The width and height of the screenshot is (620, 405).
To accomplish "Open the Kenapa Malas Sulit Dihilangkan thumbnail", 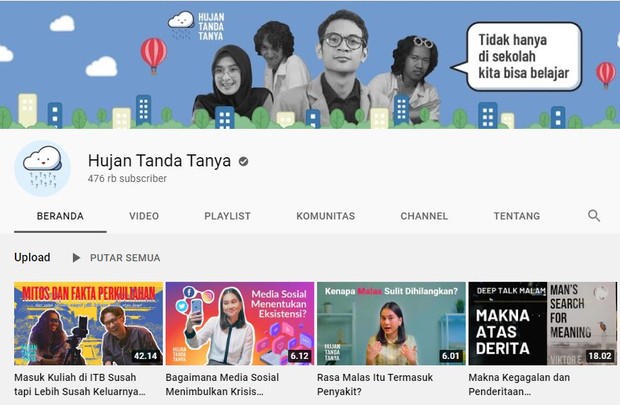I will [x=391, y=323].
